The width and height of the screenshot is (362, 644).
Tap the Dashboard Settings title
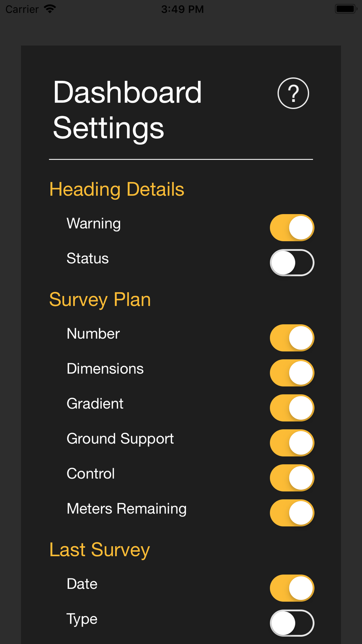127,110
